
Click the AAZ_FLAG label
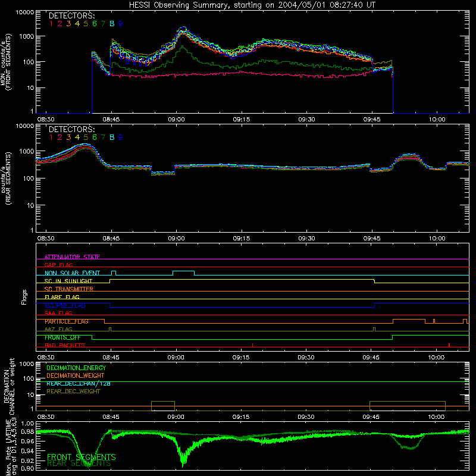click(58, 330)
